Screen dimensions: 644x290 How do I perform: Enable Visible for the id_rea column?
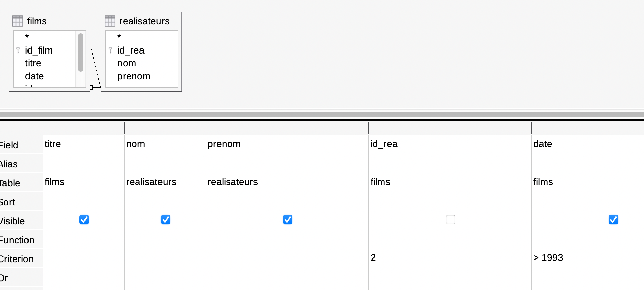[451, 220]
